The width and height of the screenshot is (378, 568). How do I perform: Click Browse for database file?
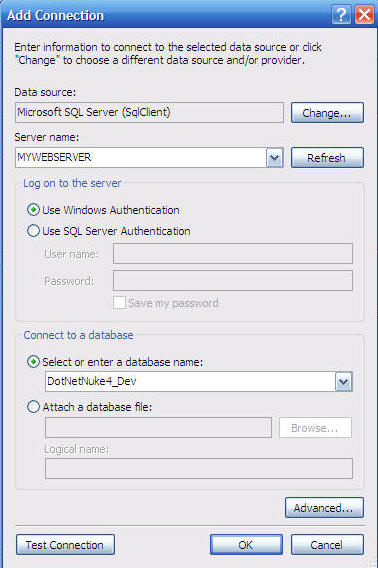pos(315,428)
